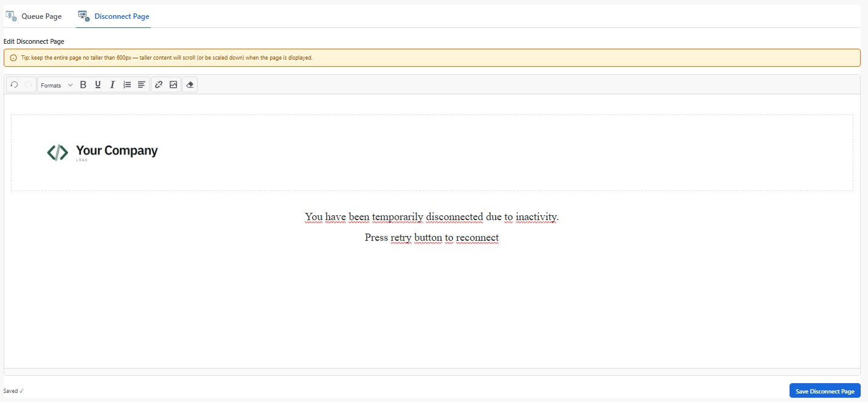
Task: Toggle bold formatting
Action: click(83, 85)
